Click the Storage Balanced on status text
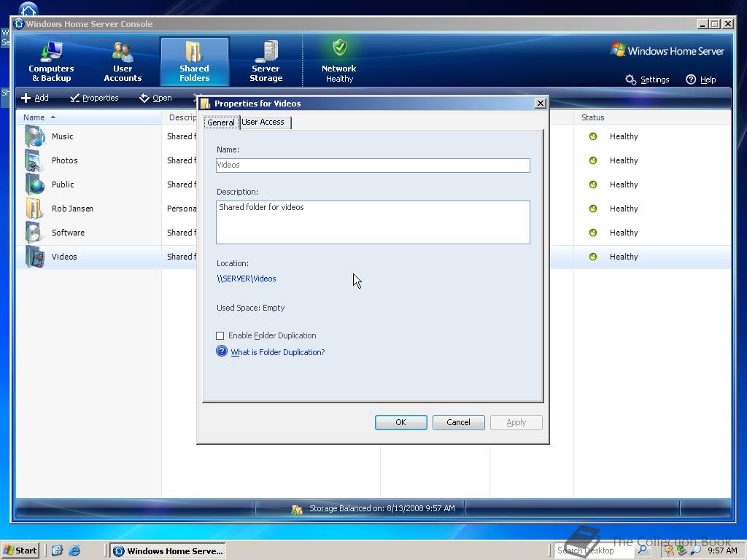The height and width of the screenshot is (560, 747). coord(382,508)
